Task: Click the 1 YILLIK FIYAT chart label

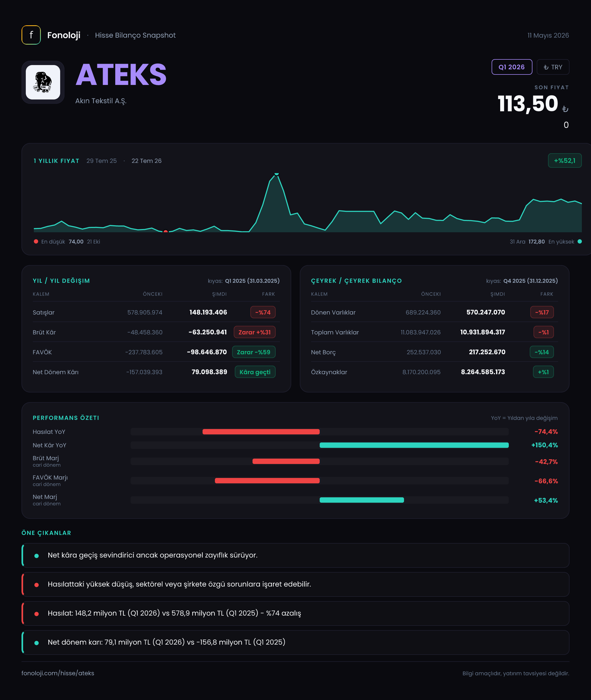Action: [x=56, y=161]
